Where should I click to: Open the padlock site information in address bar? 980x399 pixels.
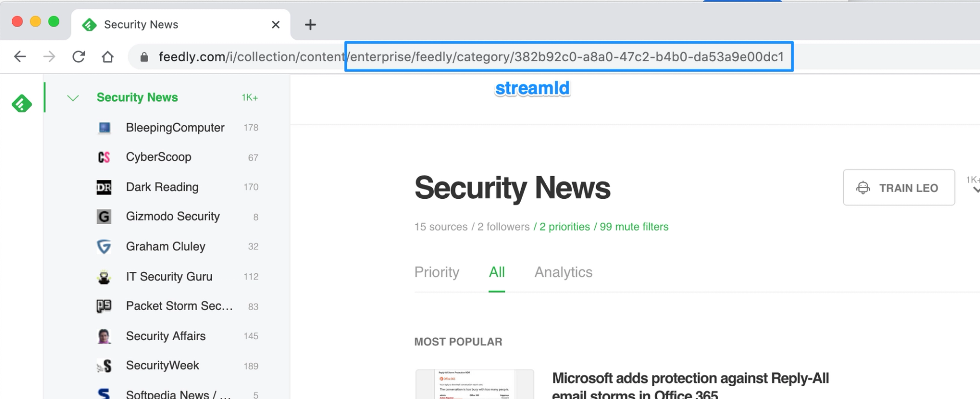click(x=143, y=56)
